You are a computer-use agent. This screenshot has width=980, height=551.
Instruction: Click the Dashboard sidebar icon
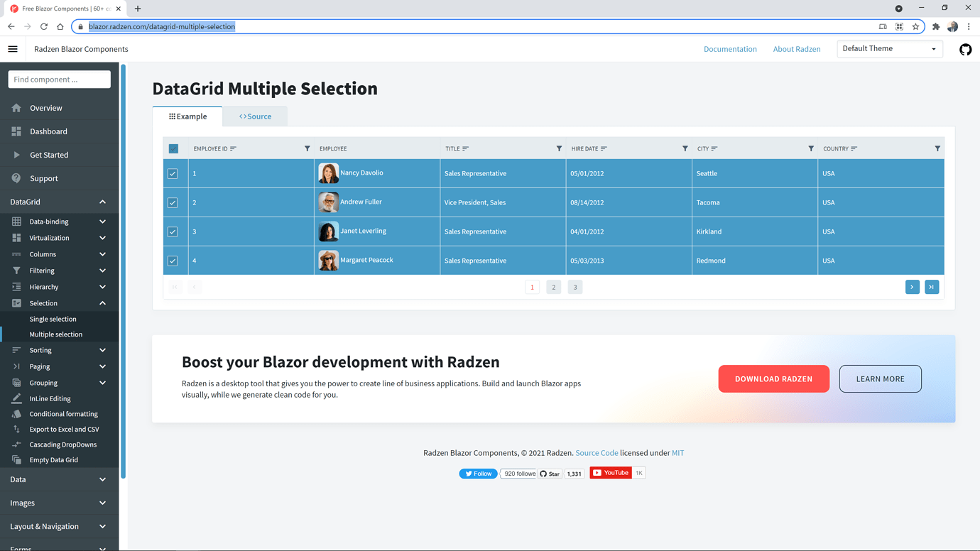pyautogui.click(x=16, y=131)
